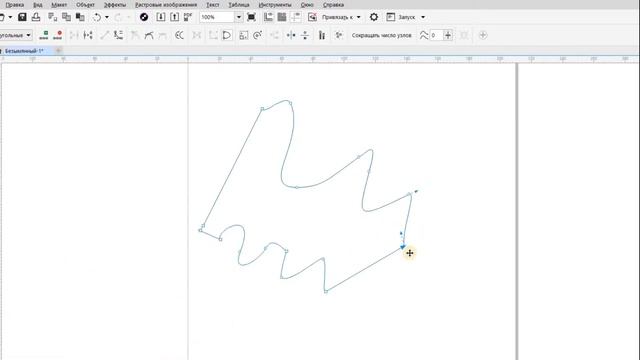640x360 pixels.
Task: Click the Save document icon
Action: (x=22, y=17)
